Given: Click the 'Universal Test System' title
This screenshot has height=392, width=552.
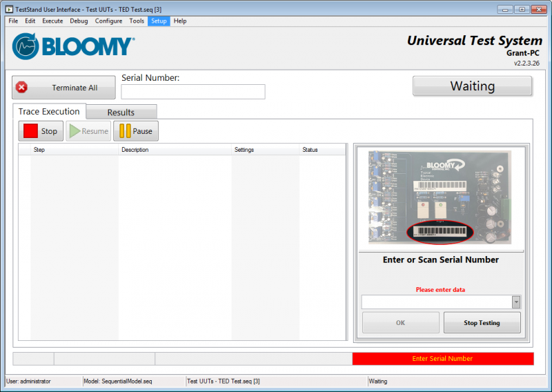Looking at the screenshot, I should [475, 41].
